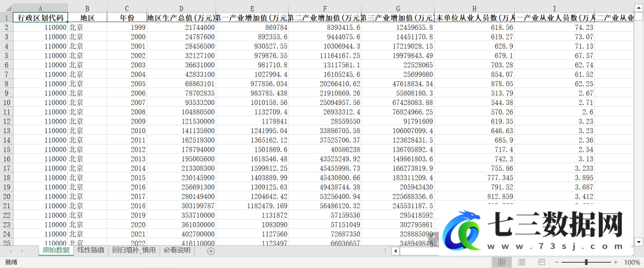This screenshot has width=644, height=268.
Task: Select cell containing 983785.438
Action: click(x=252, y=93)
